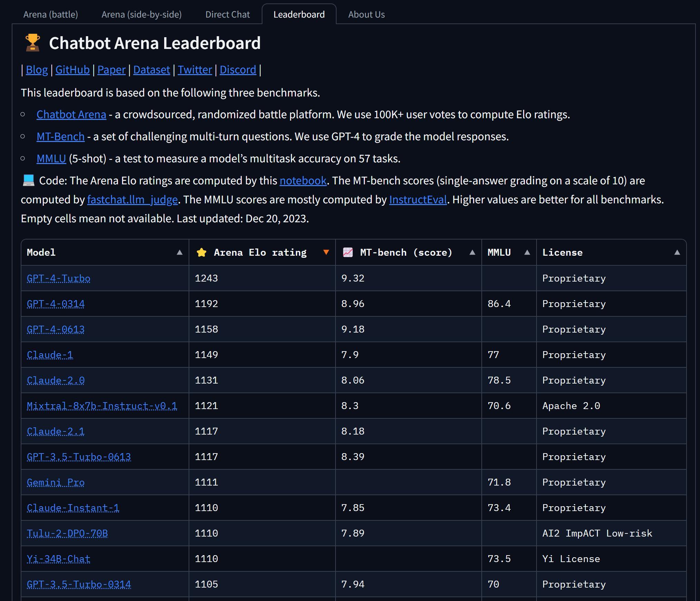Select the AI2 ImpACT Low-risk license cell

point(611,533)
